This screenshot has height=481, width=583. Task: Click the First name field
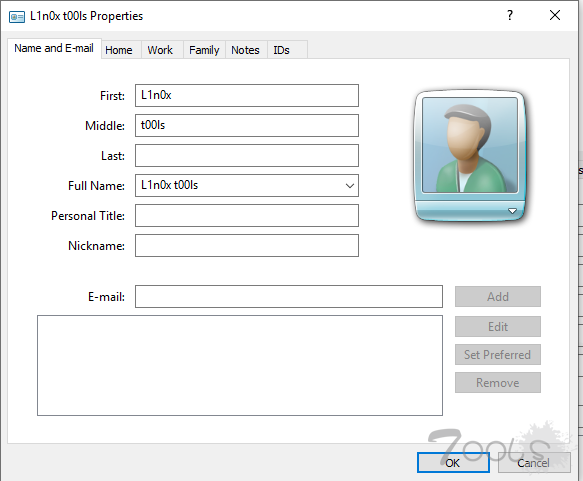(x=247, y=96)
